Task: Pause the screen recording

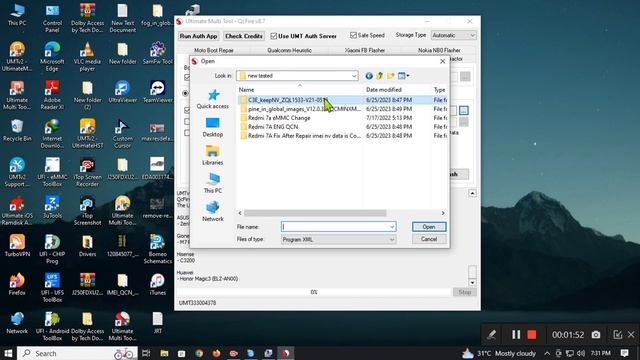Action: (516, 335)
